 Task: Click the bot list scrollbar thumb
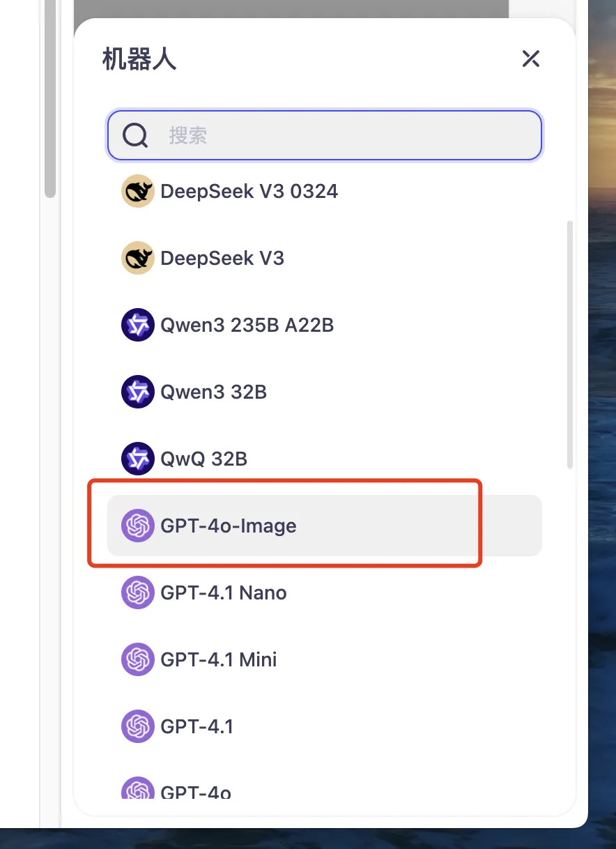pyautogui.click(x=570, y=344)
